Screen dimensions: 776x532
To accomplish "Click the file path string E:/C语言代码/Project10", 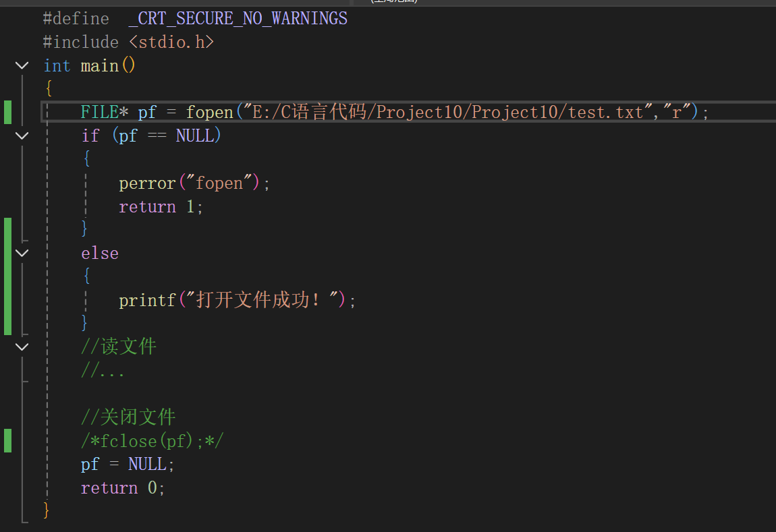I will tap(447, 112).
